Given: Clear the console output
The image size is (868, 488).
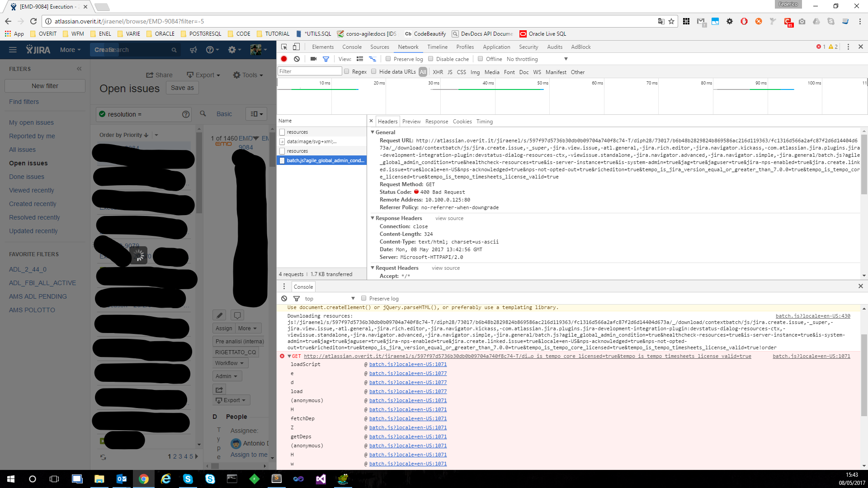Looking at the screenshot, I should (x=284, y=299).
